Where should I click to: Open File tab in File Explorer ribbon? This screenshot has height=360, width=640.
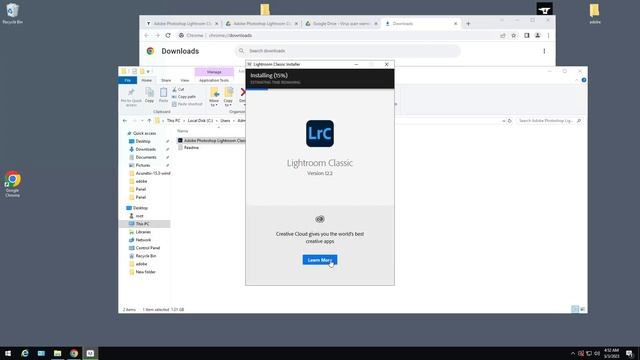pos(127,80)
